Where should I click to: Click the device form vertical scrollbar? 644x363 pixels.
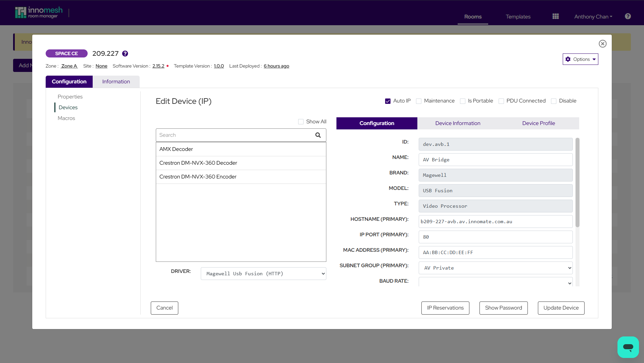click(577, 183)
